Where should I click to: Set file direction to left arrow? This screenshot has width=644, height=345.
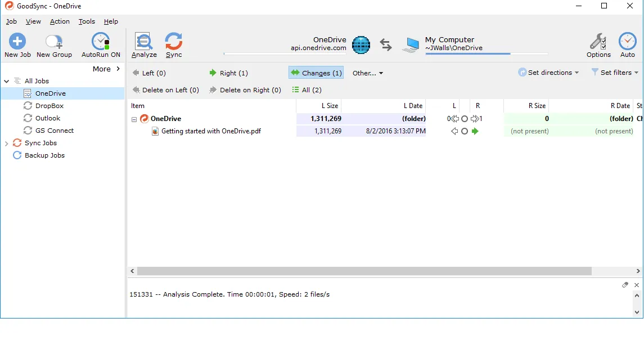point(454,131)
